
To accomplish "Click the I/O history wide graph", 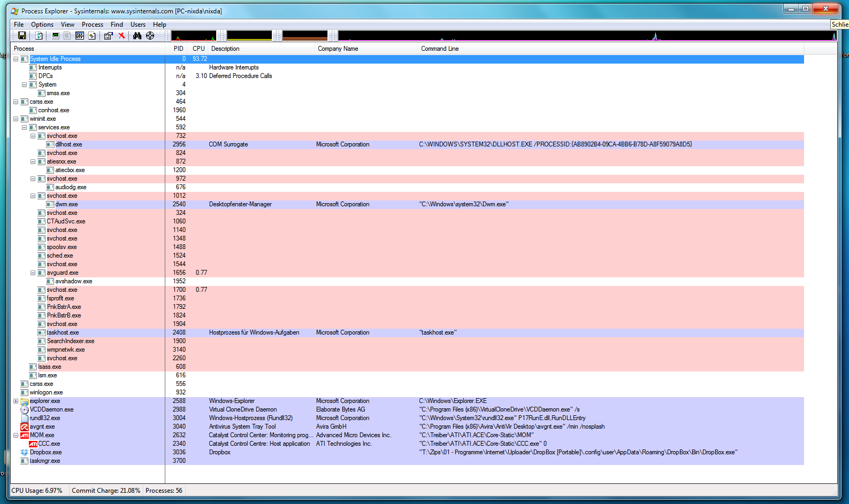I will [587, 36].
